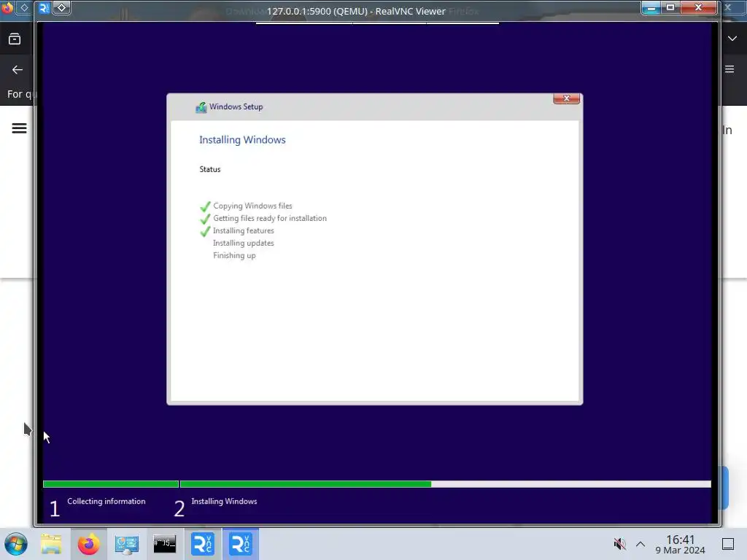Expand hidden system tray icons chevron
Image resolution: width=747 pixels, height=560 pixels.
pyautogui.click(x=640, y=544)
